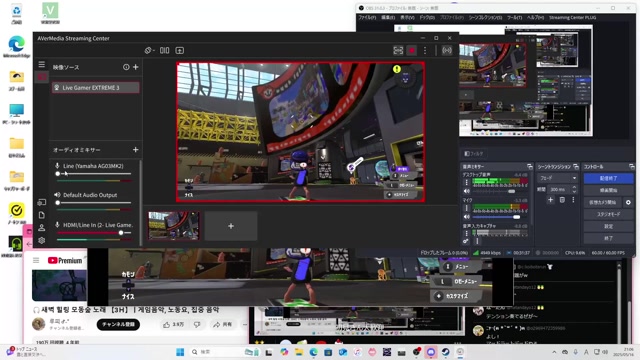Open the three-dot more options in AVerMedia
The image size is (640, 360).
[425, 50]
